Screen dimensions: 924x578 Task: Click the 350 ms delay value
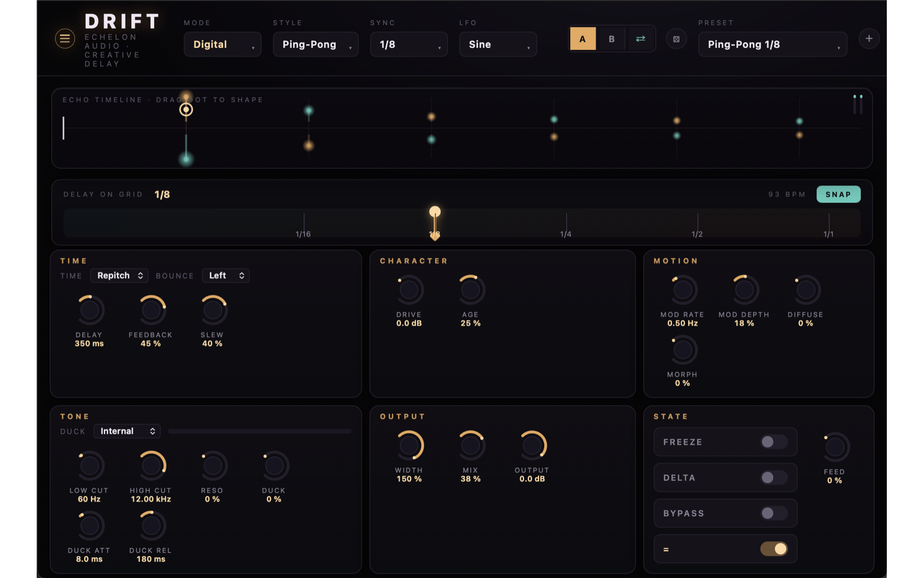pos(89,344)
